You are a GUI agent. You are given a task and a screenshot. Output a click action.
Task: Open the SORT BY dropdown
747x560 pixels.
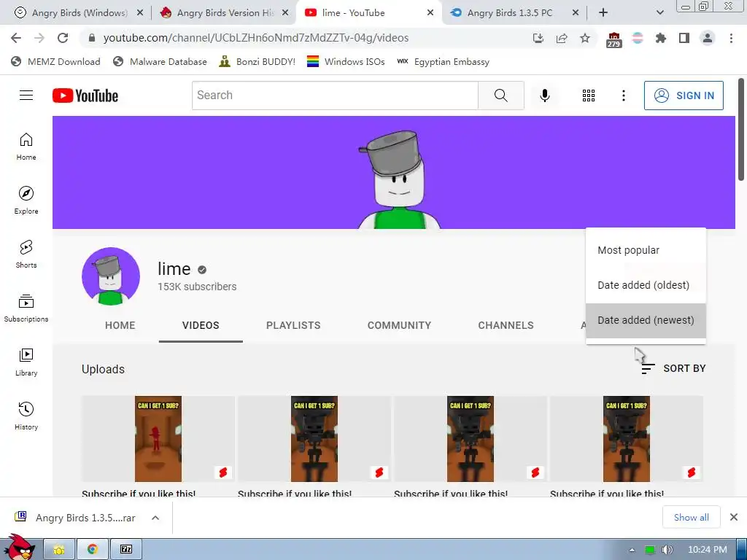(673, 368)
